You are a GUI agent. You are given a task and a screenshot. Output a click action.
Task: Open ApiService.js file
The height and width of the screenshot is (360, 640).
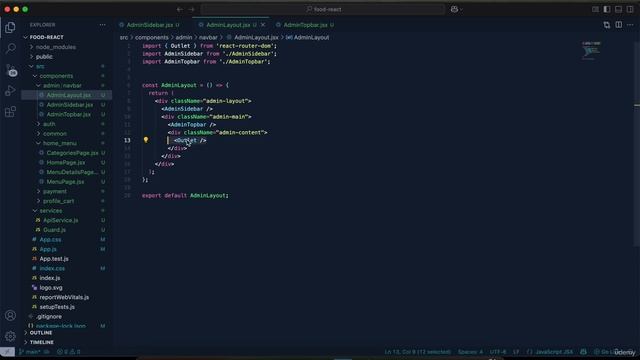[60, 220]
